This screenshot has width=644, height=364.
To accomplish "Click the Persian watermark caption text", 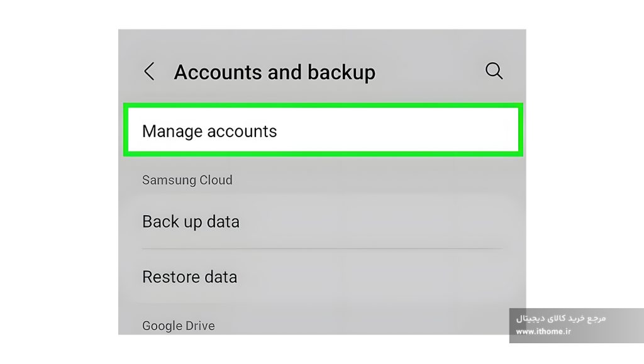I will [x=560, y=319].
